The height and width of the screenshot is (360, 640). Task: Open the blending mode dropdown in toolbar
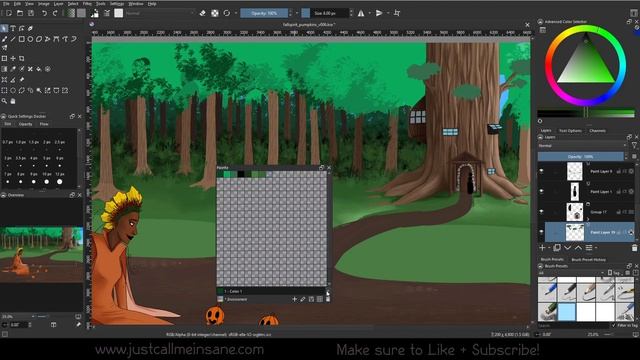pos(160,13)
